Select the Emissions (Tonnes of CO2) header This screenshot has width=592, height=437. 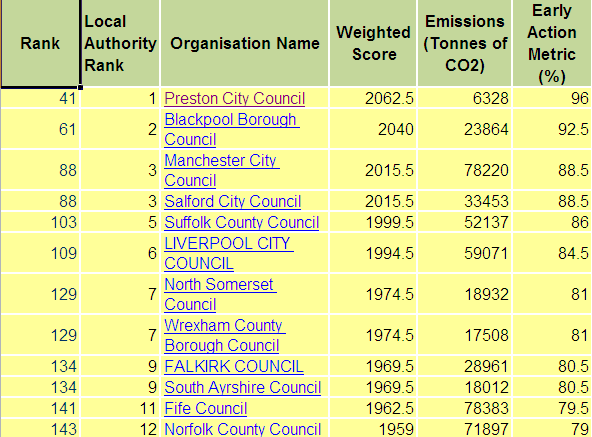464,43
